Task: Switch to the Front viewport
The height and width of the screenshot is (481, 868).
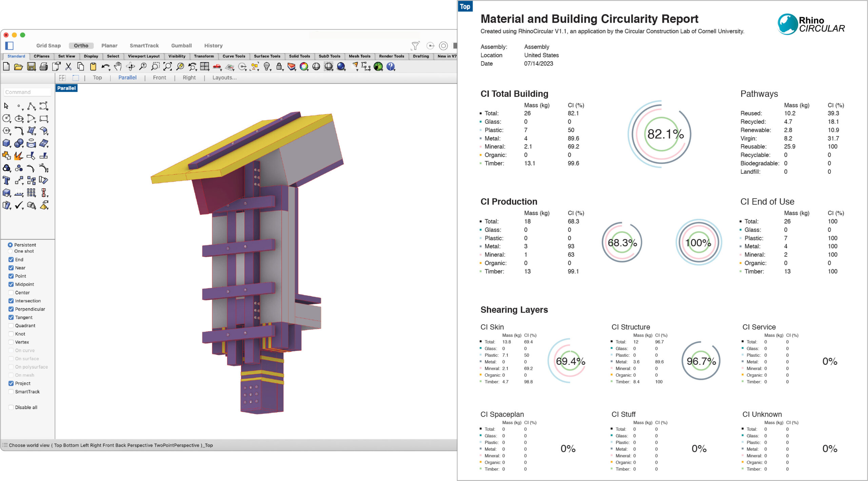Action: pos(159,78)
